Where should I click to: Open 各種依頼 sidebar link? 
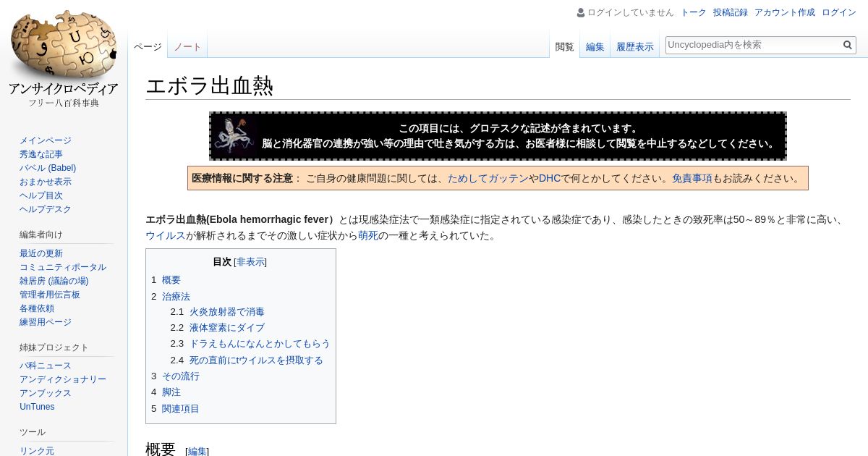point(37,308)
